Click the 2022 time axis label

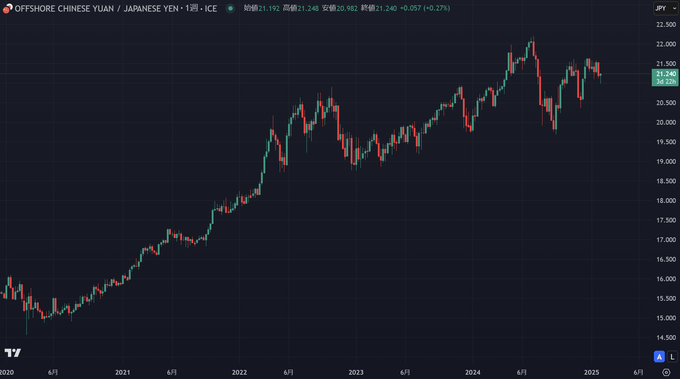click(x=239, y=372)
